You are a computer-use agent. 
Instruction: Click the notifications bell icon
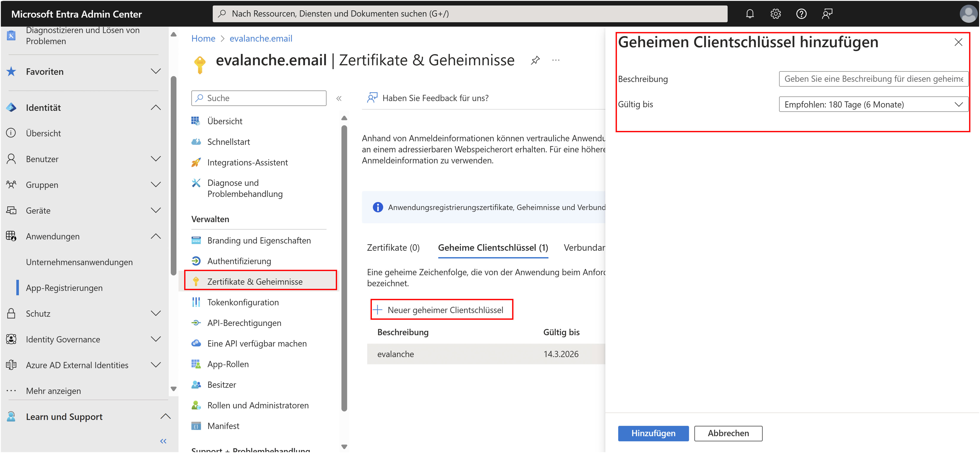point(749,14)
